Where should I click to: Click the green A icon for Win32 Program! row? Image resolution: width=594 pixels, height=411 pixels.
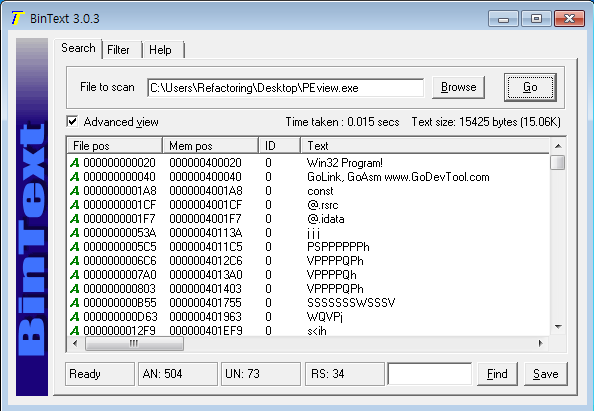[75, 163]
